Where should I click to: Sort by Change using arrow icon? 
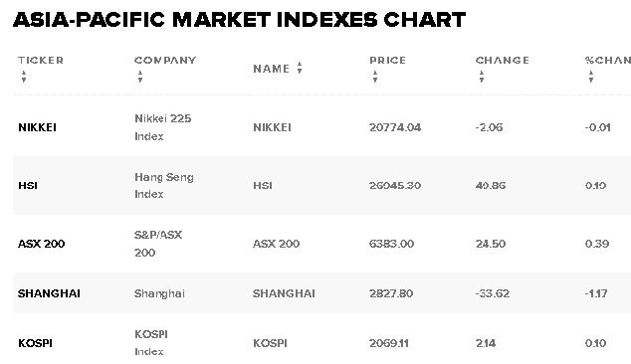482,77
